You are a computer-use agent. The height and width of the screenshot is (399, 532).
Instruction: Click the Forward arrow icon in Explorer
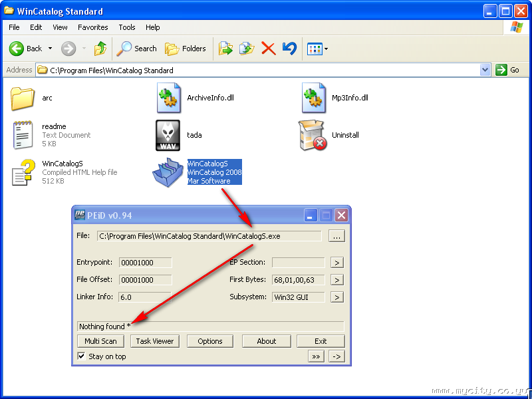click(68, 49)
